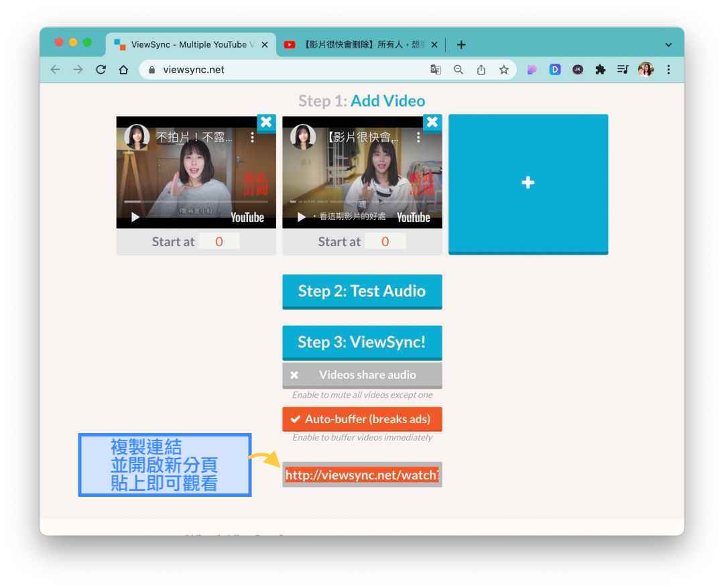Select the viewsync.net watch link in the field
The image size is (724, 588).
[x=362, y=474]
